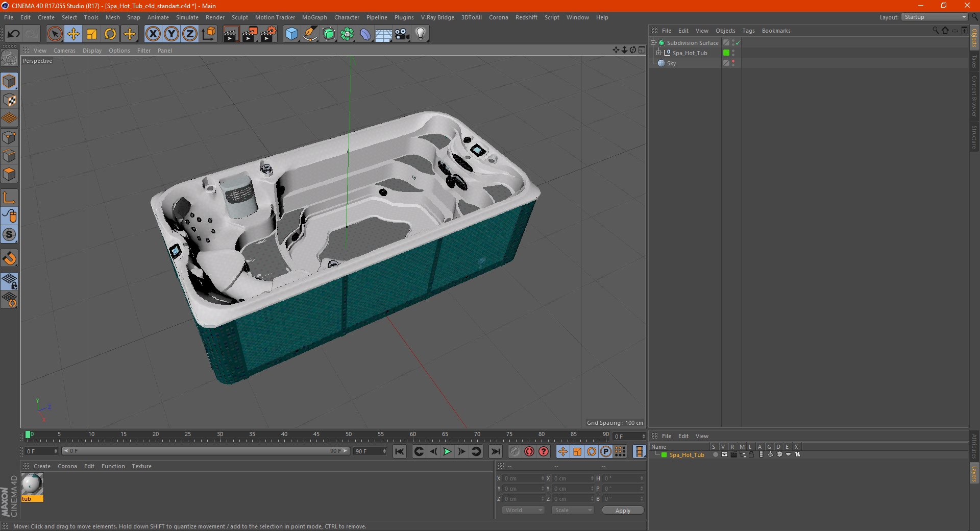Click the Undo arrow icon

(14, 34)
